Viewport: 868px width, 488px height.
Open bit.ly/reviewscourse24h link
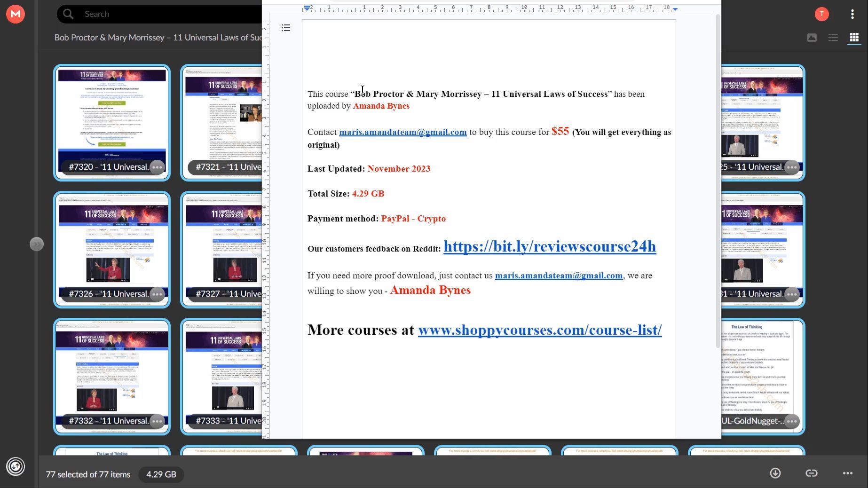pos(550,246)
